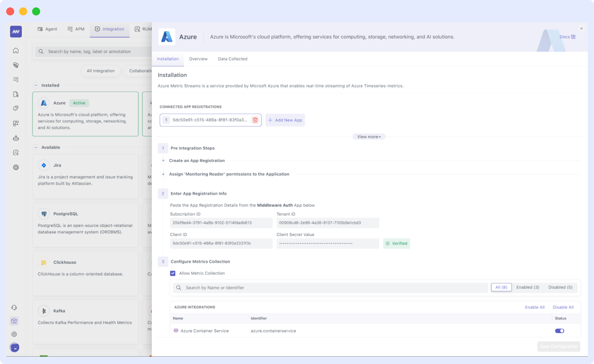Select the Enabled (3) filter
Viewport: 594px width, 364px height.
point(527,287)
